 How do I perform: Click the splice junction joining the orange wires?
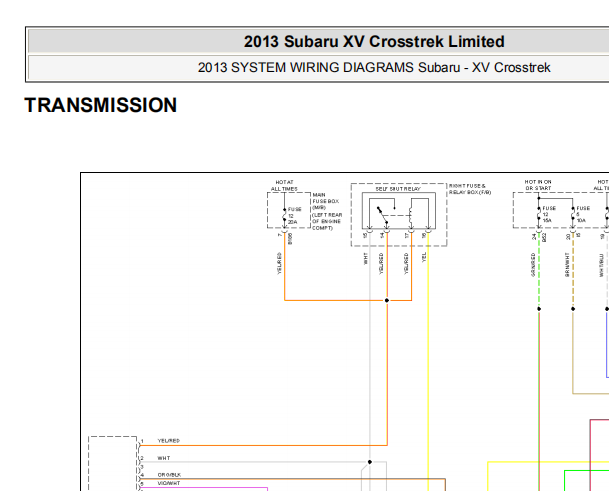[387, 300]
